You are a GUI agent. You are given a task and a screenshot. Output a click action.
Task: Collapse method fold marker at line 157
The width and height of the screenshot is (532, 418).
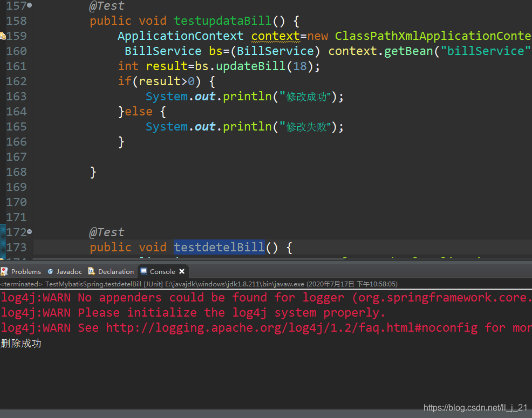click(x=30, y=5)
